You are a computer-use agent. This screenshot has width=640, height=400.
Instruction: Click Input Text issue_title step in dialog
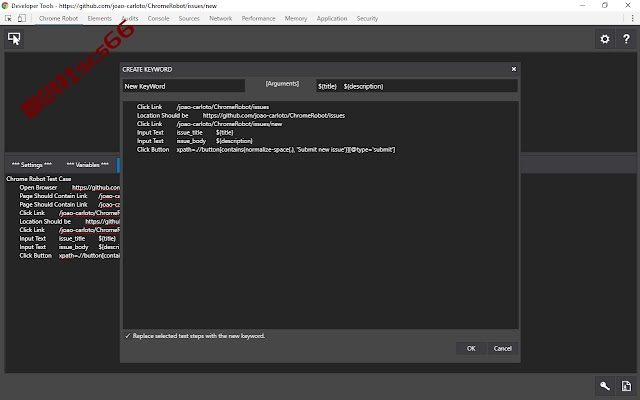(x=185, y=133)
